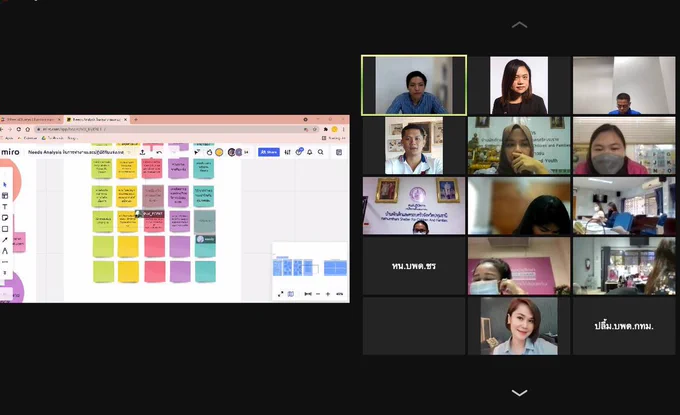The image size is (680, 415).
Task: Zoom in with the plus button
Action: [328, 294]
